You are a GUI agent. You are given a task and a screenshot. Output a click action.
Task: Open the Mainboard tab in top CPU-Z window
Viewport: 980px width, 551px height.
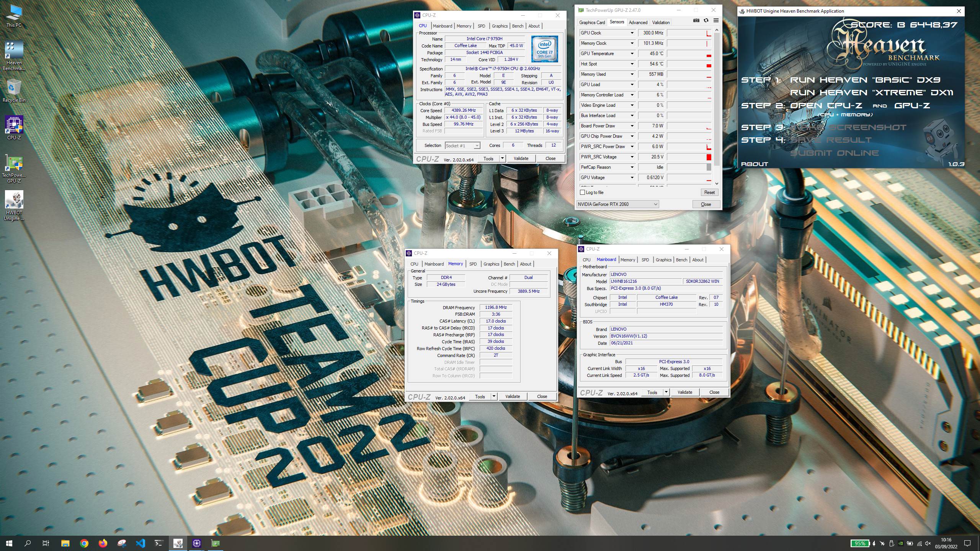pos(443,26)
